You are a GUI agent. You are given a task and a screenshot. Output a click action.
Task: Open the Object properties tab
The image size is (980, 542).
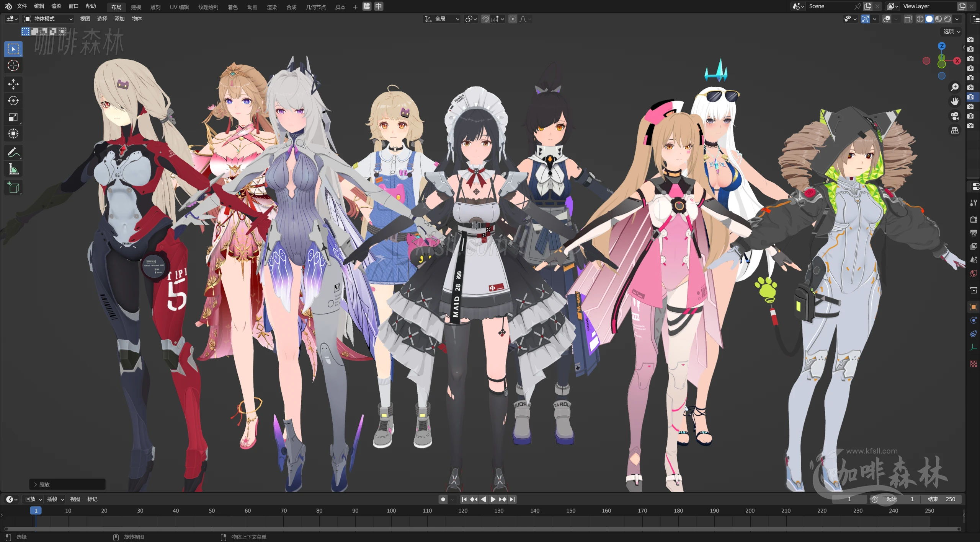coord(973,307)
